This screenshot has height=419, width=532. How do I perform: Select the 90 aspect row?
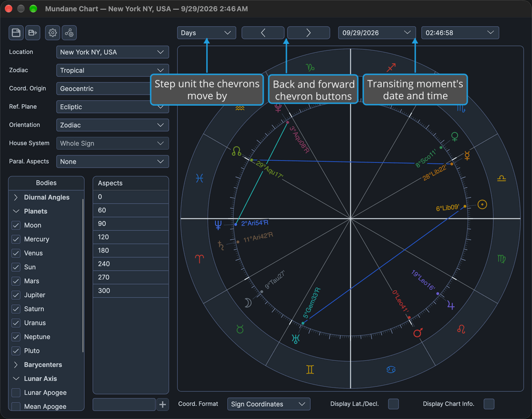pos(130,224)
